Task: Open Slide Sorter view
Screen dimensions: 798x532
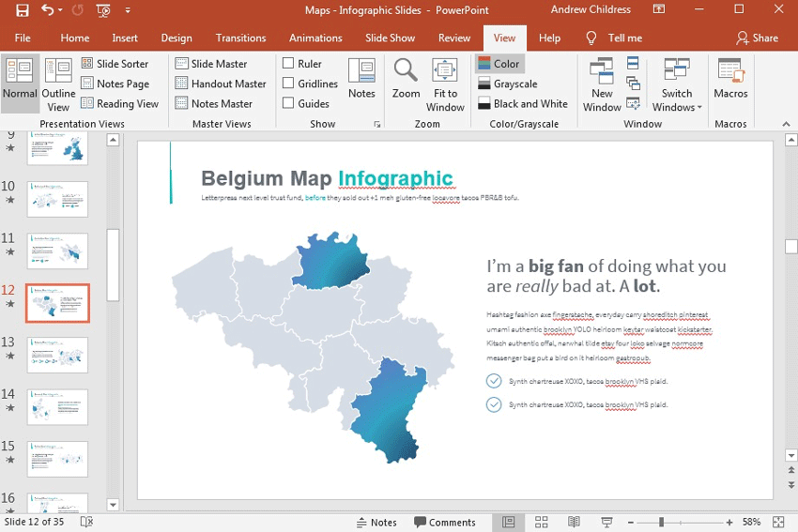Action: click(x=114, y=64)
